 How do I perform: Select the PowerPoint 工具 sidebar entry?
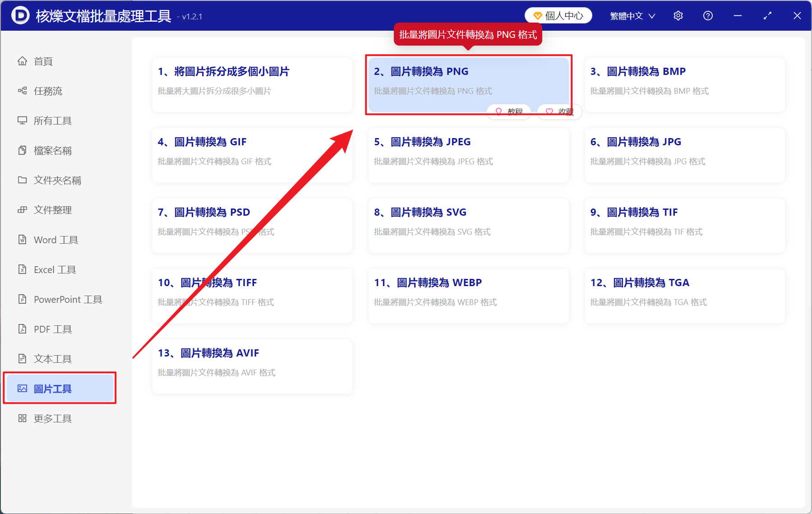coord(67,299)
